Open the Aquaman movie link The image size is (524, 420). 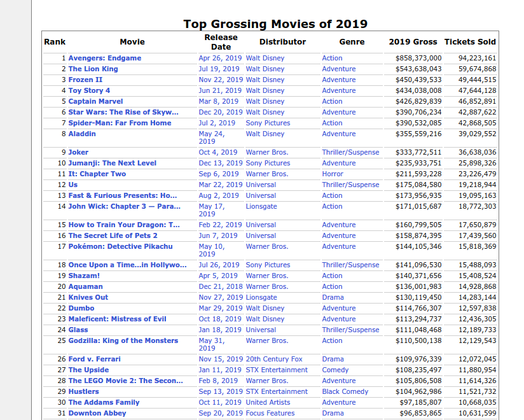click(x=86, y=286)
